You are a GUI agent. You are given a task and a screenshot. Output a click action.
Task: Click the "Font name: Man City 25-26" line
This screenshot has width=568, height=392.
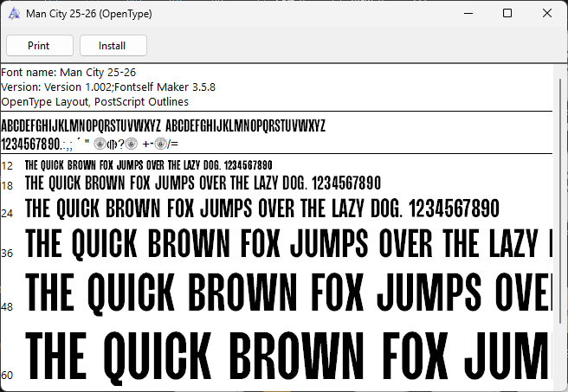pyautogui.click(x=68, y=73)
